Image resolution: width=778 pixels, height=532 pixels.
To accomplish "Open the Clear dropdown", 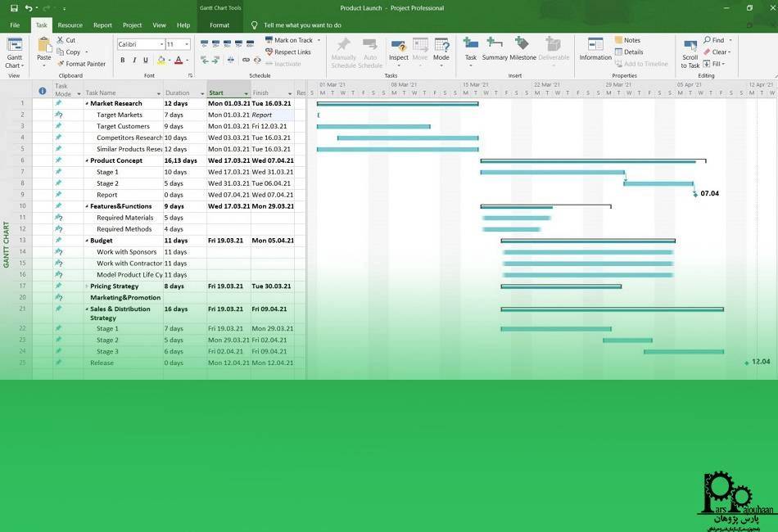I will [x=717, y=52].
